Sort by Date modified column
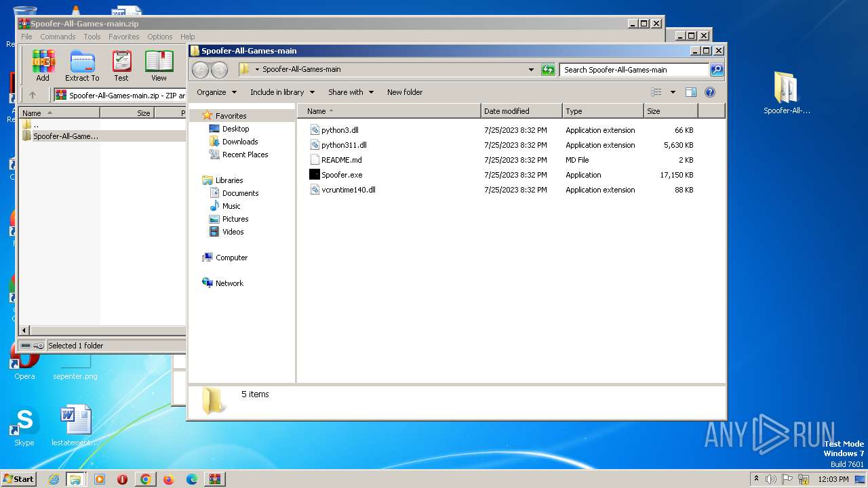868x488 pixels. (521, 111)
